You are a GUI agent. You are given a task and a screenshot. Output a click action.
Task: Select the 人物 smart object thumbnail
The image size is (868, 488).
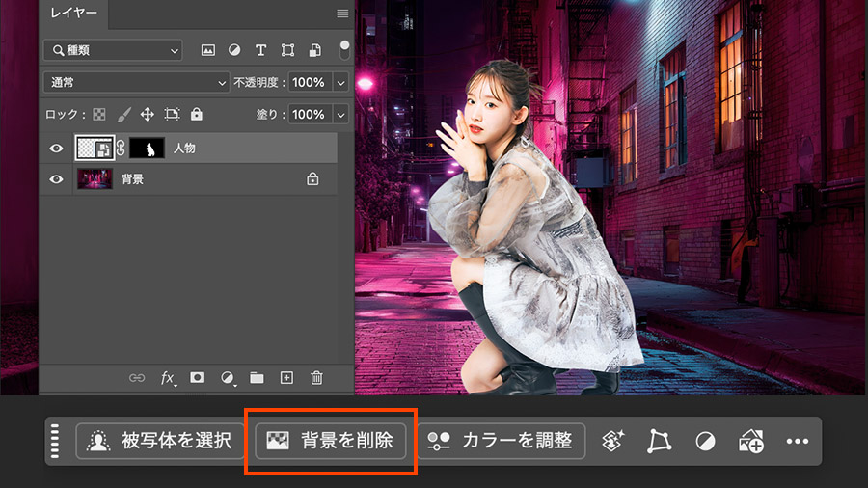click(95, 148)
